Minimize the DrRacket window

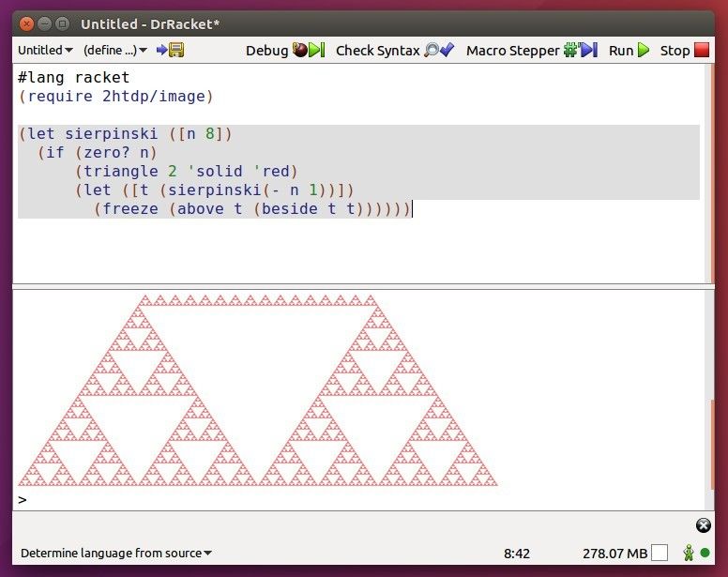click(45, 23)
